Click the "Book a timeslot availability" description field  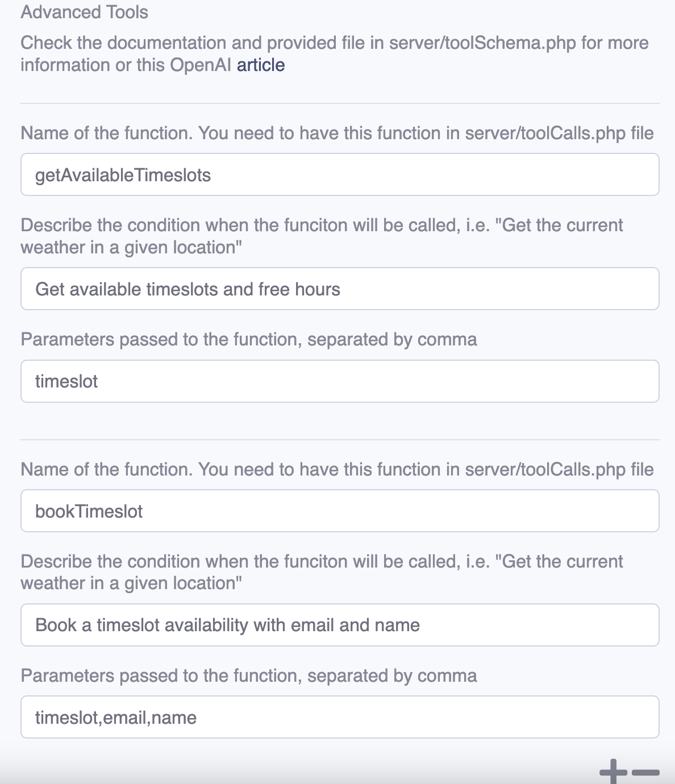(x=340, y=625)
